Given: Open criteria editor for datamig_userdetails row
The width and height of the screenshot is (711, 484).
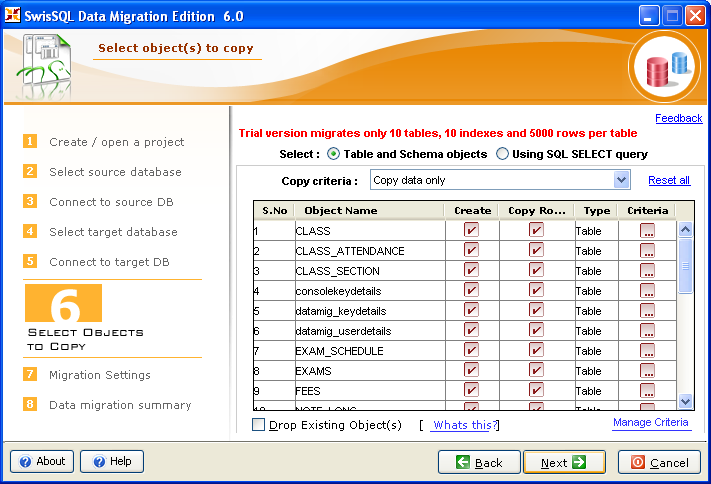Looking at the screenshot, I should click(x=647, y=330).
